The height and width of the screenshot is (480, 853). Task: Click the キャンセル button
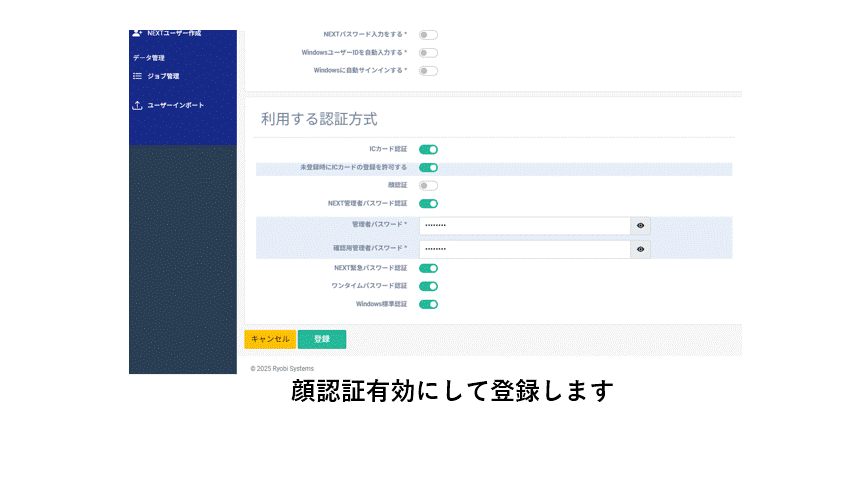coord(270,339)
